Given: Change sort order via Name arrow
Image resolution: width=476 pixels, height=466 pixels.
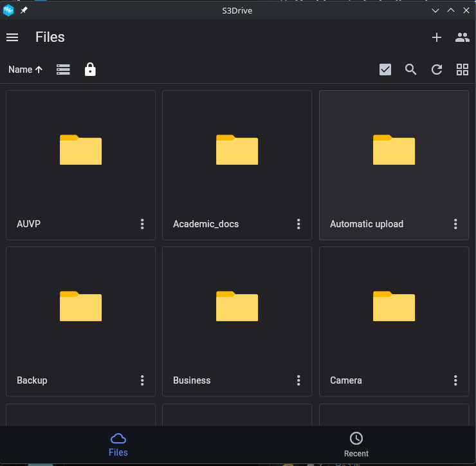Looking at the screenshot, I should 26,70.
